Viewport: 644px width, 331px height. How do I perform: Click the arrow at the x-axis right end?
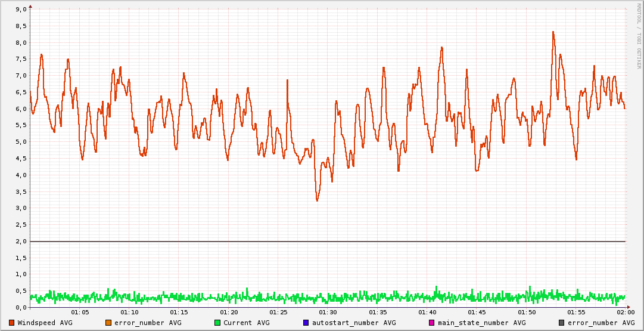[628, 307]
